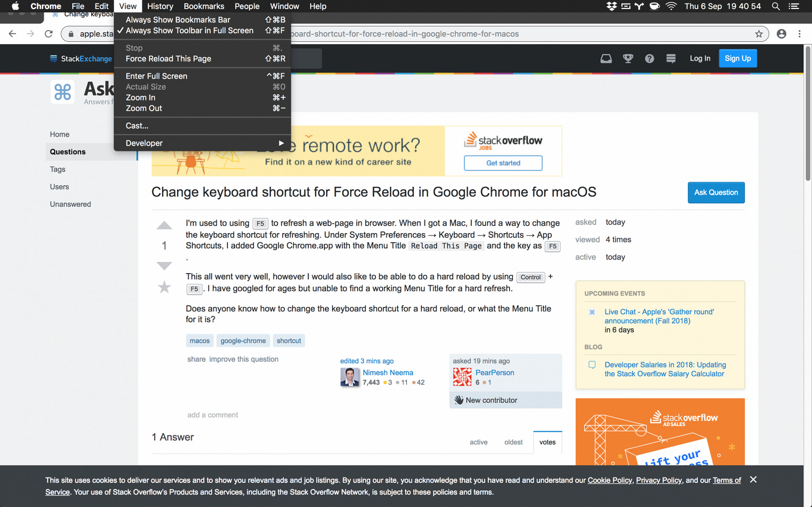Click add a comment
812x507 pixels.
213,415
